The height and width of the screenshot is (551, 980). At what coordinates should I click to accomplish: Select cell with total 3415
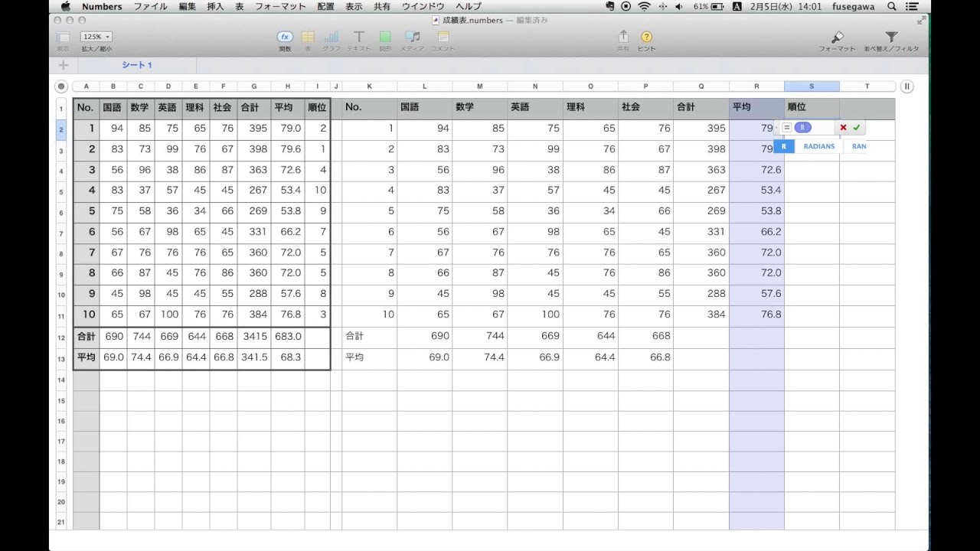tap(254, 336)
